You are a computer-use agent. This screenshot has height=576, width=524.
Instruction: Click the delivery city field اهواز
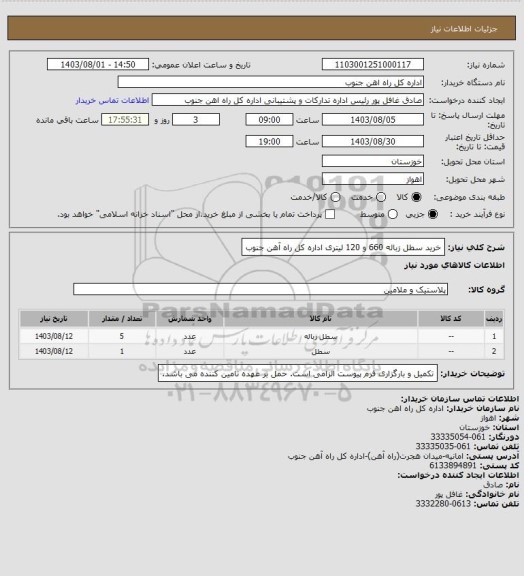click(373, 179)
